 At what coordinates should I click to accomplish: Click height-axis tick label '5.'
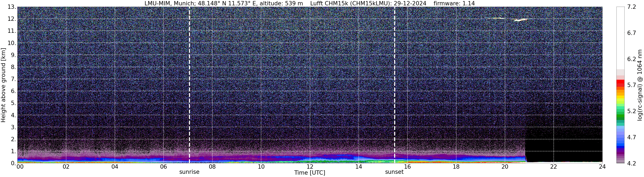point(13,103)
